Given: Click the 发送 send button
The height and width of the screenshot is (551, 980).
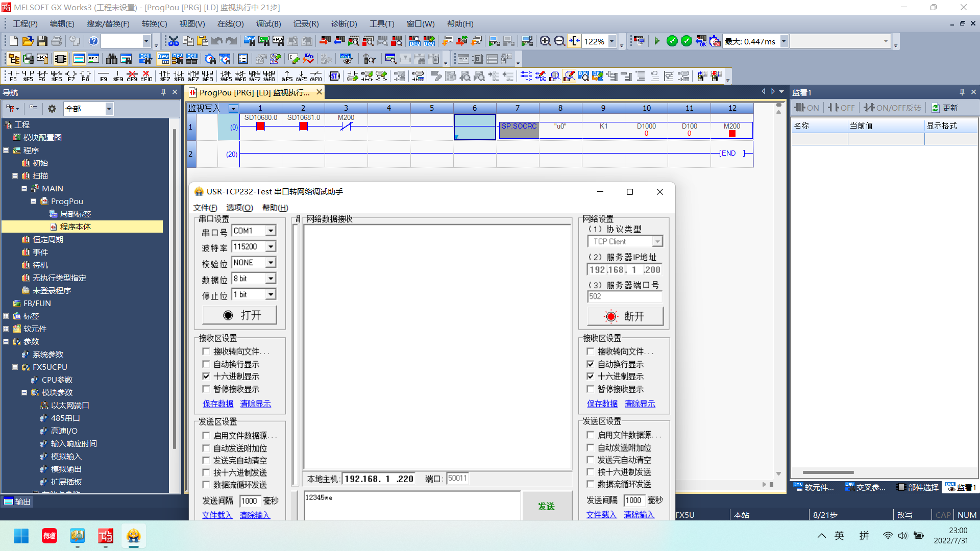Looking at the screenshot, I should coord(546,506).
